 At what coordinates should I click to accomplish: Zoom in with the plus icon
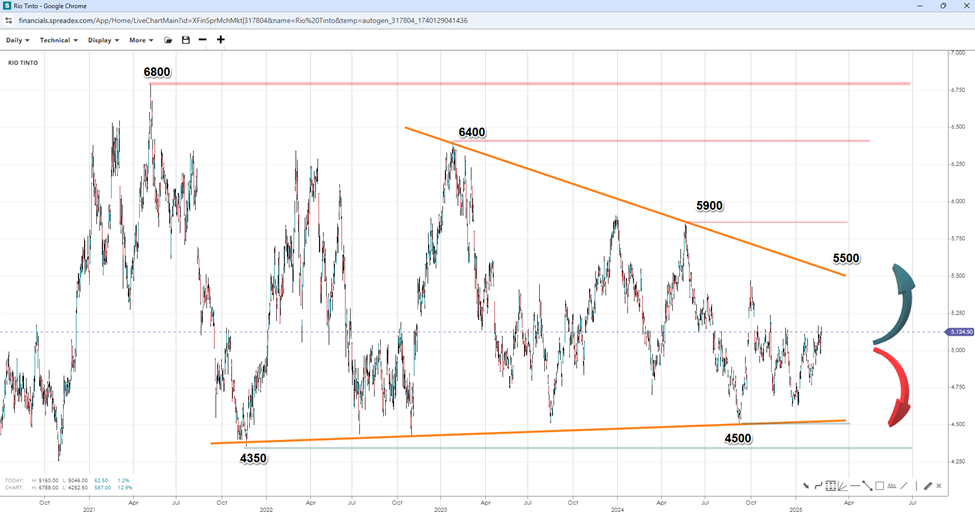coord(220,40)
